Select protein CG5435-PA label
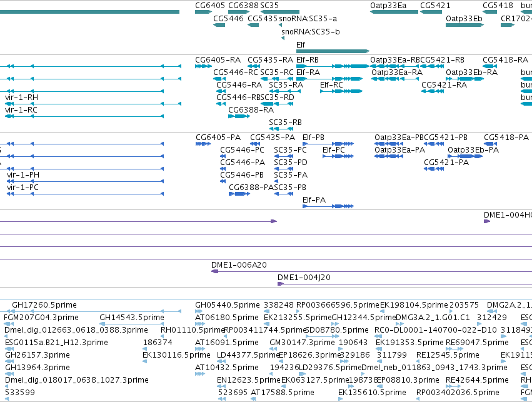 point(273,138)
